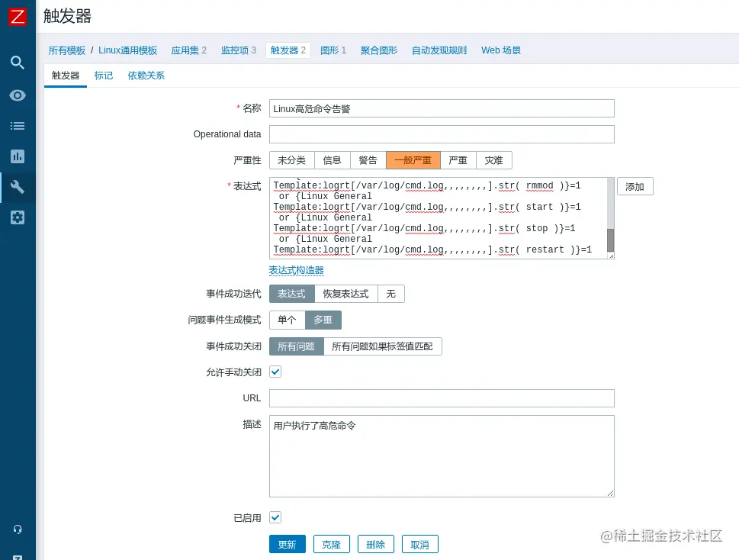Open the sidebar search magnifier icon
The image size is (739, 560).
pos(17,63)
